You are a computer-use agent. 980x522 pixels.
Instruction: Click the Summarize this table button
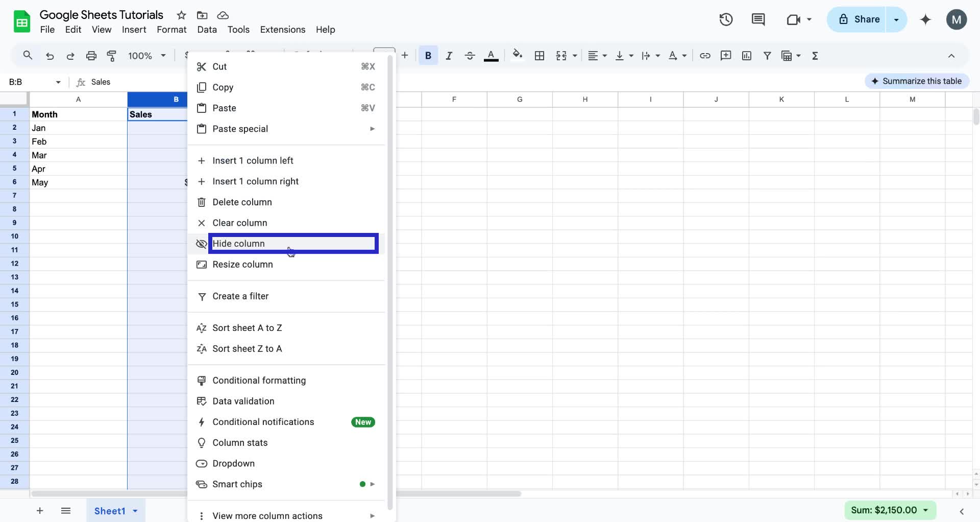click(x=917, y=81)
